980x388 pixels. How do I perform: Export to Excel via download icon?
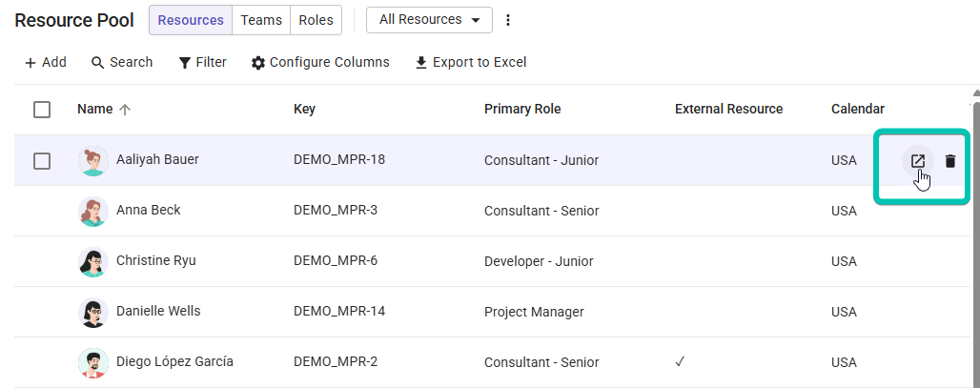tap(471, 63)
